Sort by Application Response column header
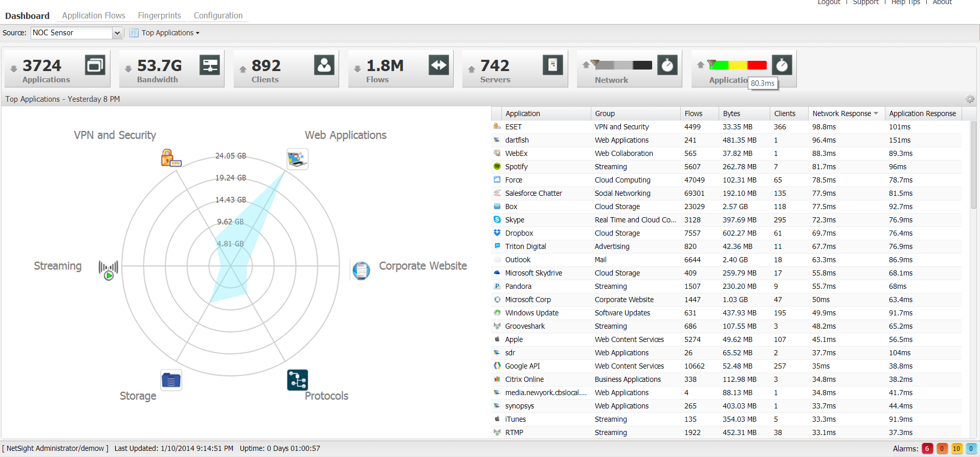Screen dimensions: 980x457 click(923, 113)
